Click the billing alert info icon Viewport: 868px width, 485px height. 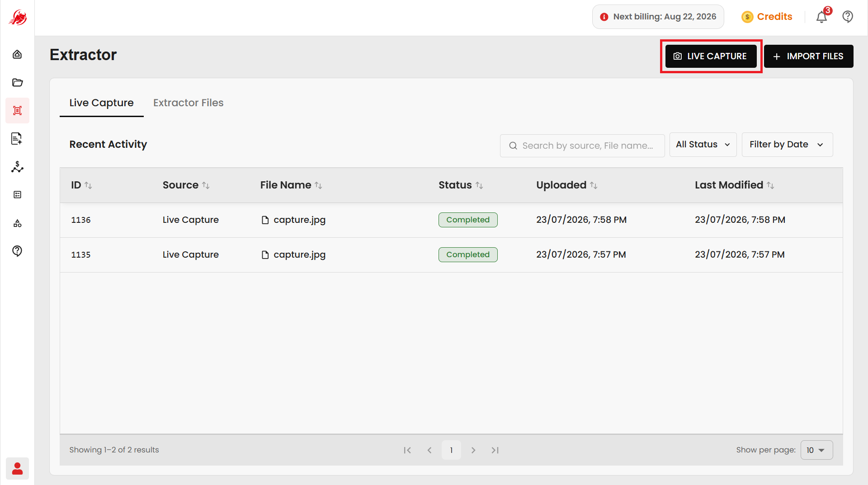click(x=604, y=17)
